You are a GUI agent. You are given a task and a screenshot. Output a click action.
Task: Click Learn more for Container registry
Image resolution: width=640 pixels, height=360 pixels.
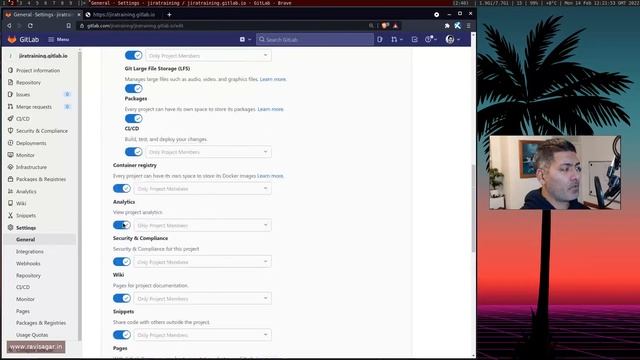pos(270,176)
